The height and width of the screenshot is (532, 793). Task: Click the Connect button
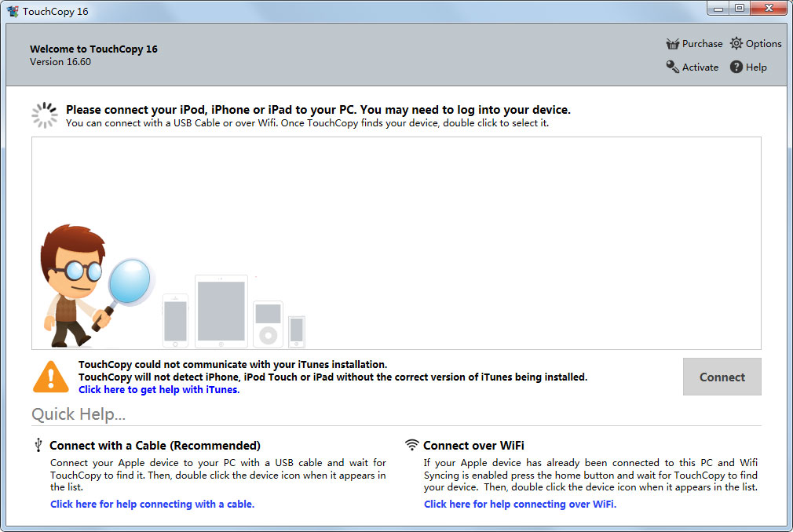coord(722,377)
